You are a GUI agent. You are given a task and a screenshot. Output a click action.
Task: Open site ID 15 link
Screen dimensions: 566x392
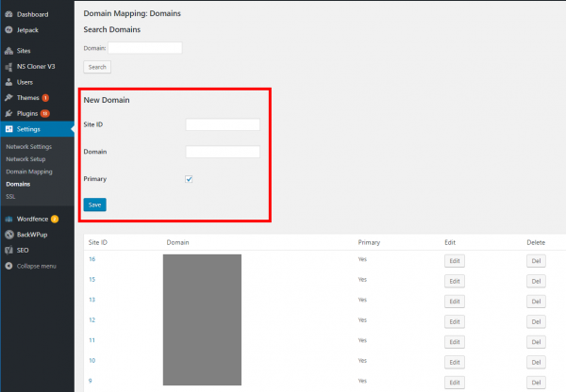click(92, 280)
